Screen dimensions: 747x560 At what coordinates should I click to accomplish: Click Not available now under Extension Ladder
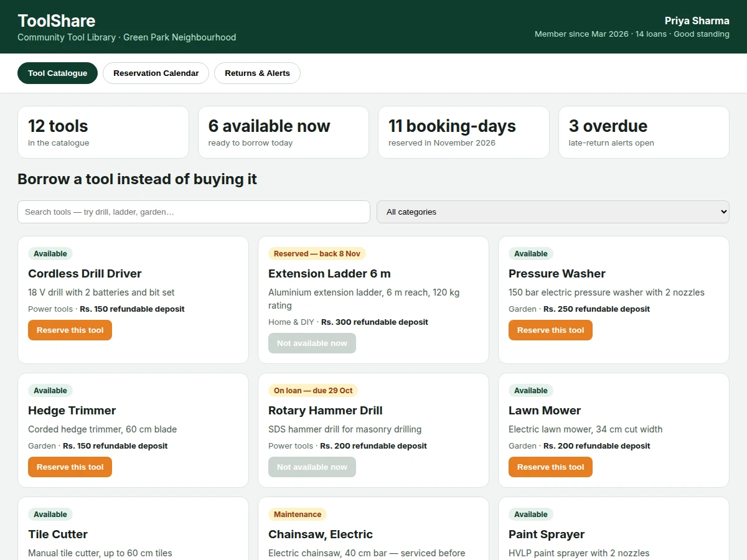[x=312, y=343]
